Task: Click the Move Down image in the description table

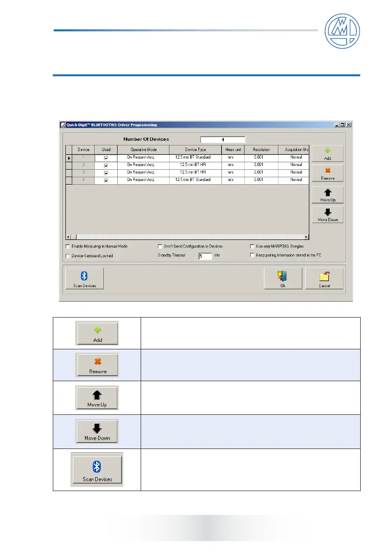Action: click(97, 431)
